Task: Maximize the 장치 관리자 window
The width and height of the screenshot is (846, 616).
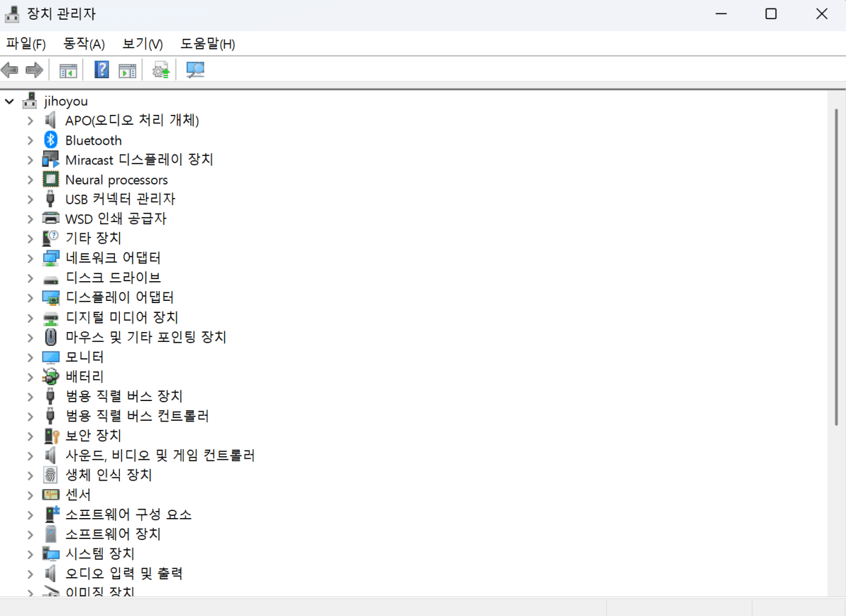Action: [x=771, y=14]
